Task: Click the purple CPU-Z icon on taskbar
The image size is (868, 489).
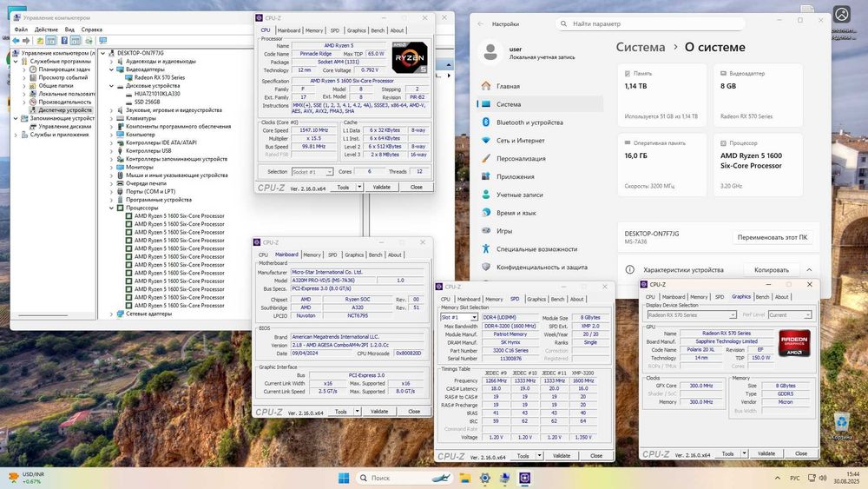Action: (525, 478)
